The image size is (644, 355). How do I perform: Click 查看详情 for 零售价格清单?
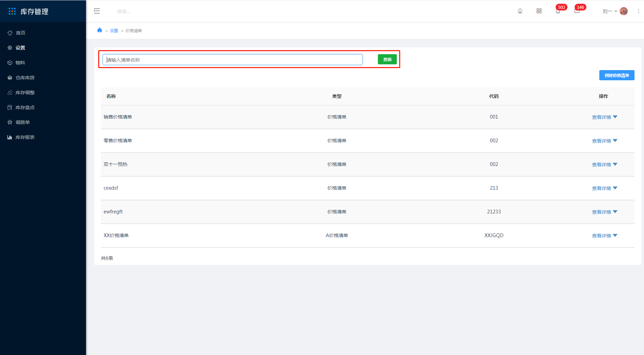point(601,141)
